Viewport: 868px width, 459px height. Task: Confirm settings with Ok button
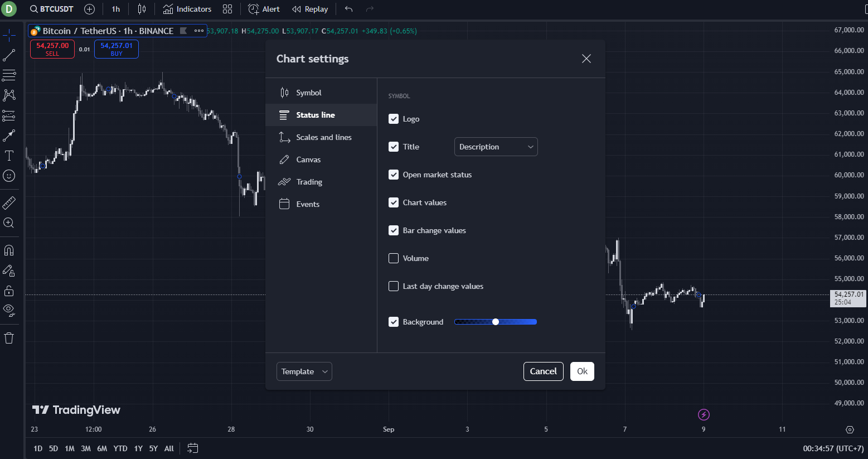point(582,371)
